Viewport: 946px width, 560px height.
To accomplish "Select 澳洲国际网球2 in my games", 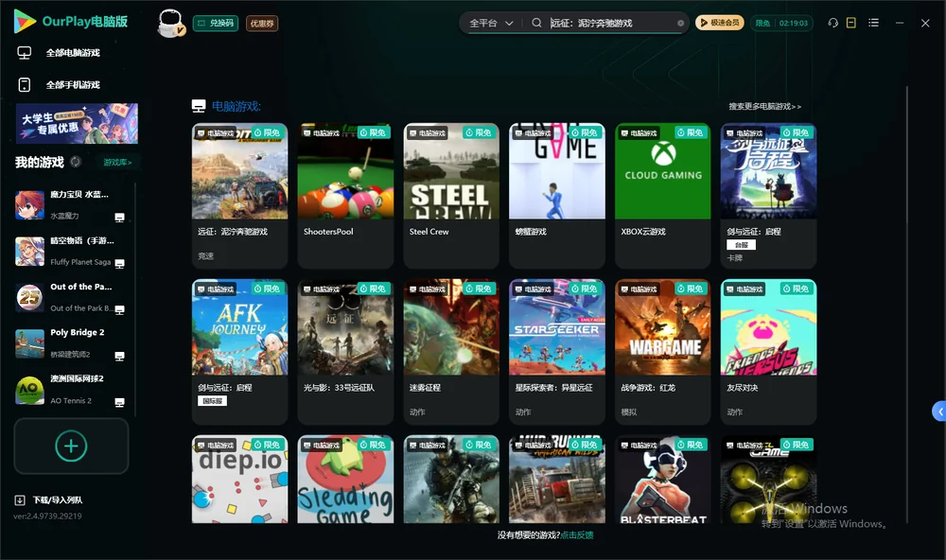I will coord(70,390).
